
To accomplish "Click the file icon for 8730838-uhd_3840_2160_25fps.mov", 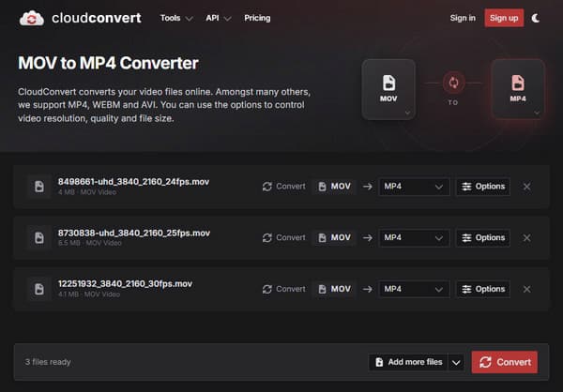I will click(x=39, y=237).
